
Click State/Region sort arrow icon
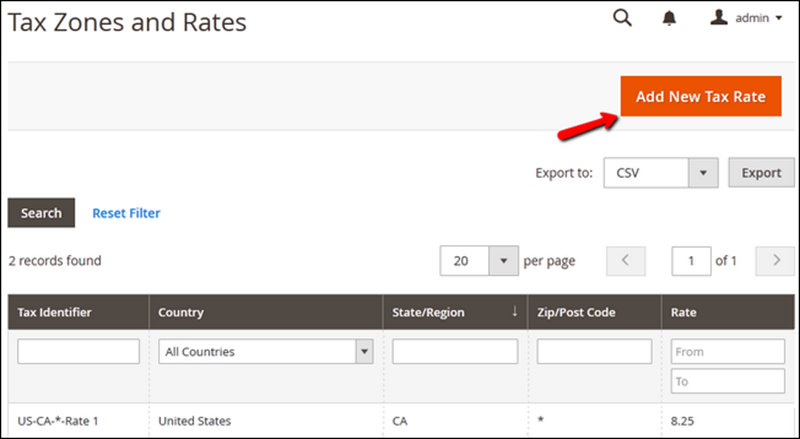coord(515,312)
